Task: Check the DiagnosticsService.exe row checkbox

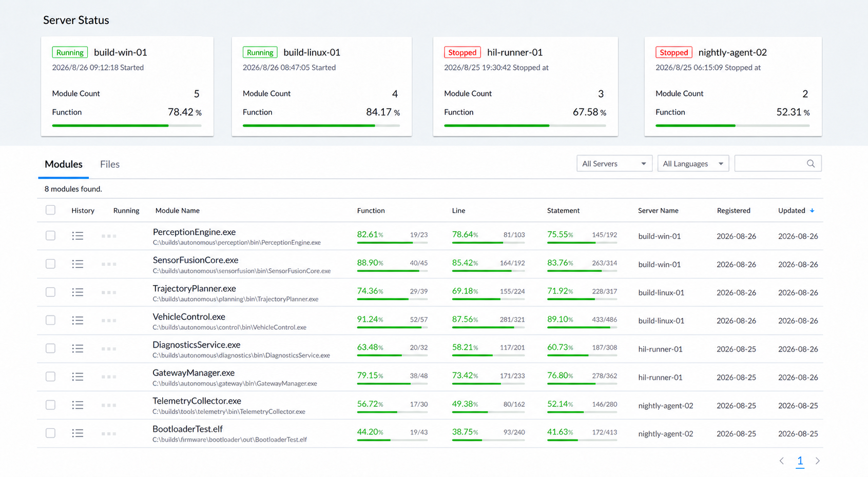Action: (x=50, y=348)
